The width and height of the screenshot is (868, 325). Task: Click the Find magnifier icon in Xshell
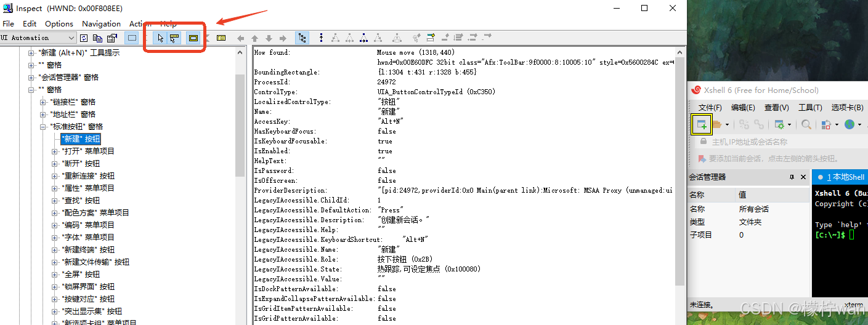[x=806, y=124]
